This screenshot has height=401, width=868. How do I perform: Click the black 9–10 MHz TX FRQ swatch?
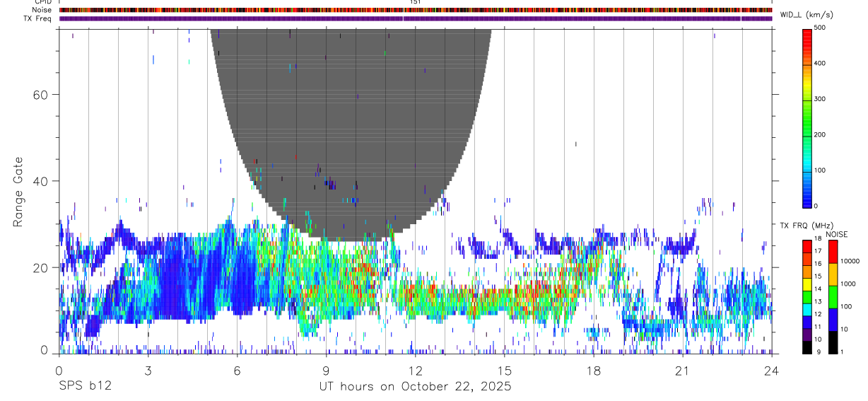[x=807, y=346]
